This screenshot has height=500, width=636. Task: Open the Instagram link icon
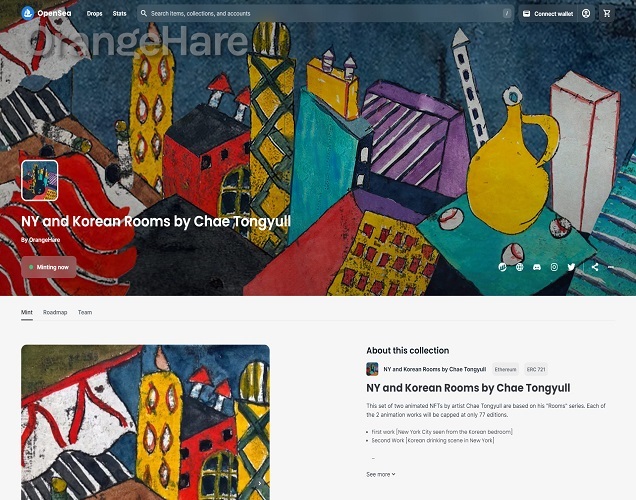[554, 267]
